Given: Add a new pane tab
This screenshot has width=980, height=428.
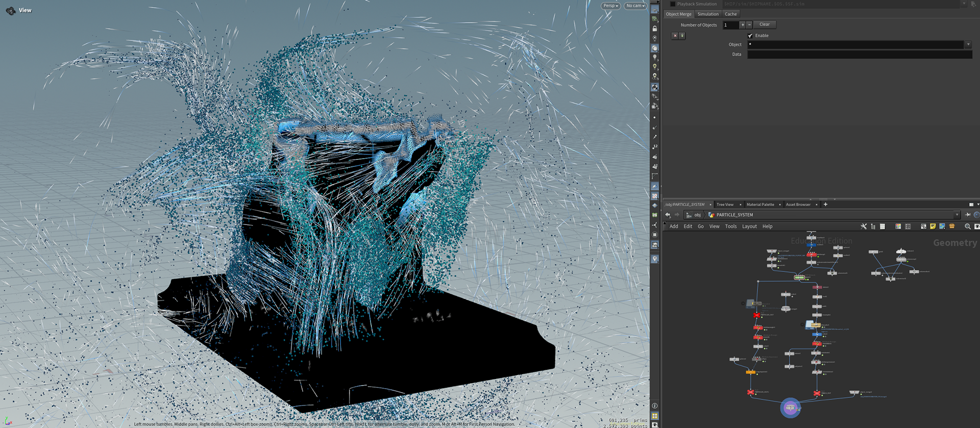Looking at the screenshot, I should (x=825, y=205).
